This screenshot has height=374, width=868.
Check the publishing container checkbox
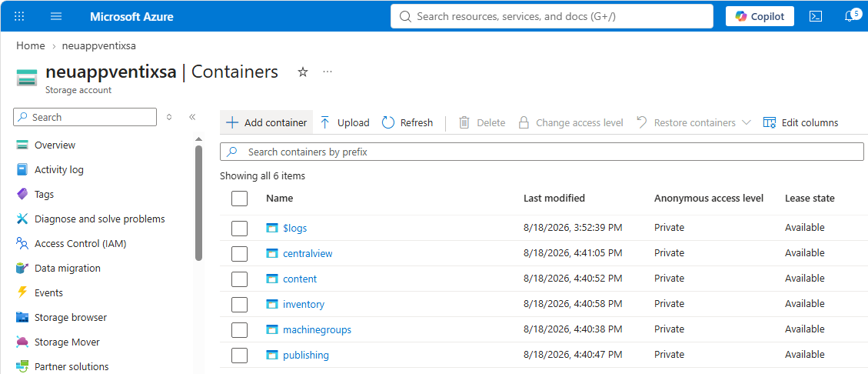(x=239, y=356)
